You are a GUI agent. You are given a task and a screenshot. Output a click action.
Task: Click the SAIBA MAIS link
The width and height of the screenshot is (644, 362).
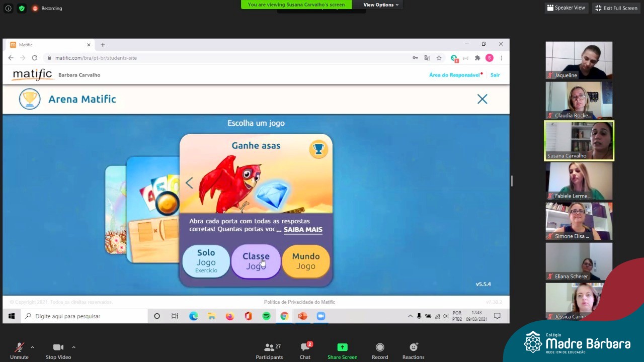click(303, 229)
